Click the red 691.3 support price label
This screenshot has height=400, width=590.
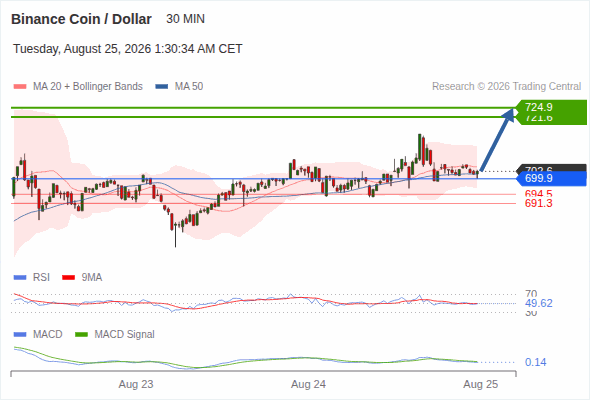[538, 203]
